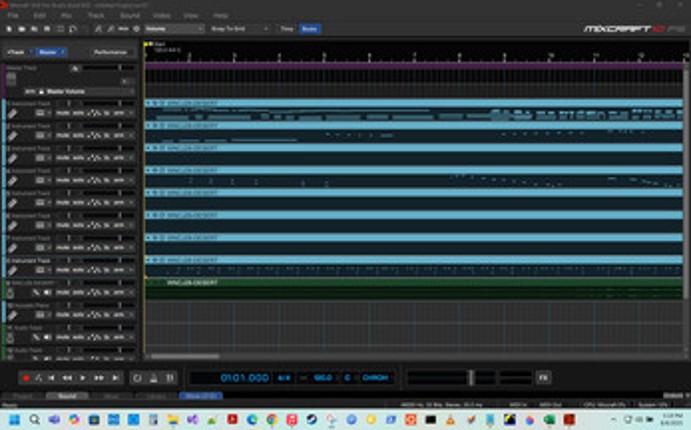Click the Save Project disk icon in toolbar

(35, 29)
